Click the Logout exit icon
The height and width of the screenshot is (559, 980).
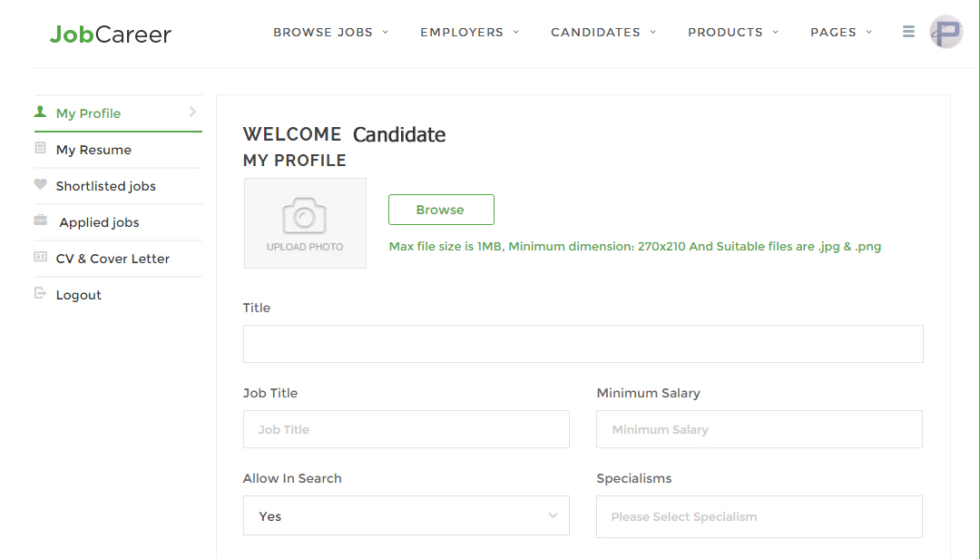[40, 294]
